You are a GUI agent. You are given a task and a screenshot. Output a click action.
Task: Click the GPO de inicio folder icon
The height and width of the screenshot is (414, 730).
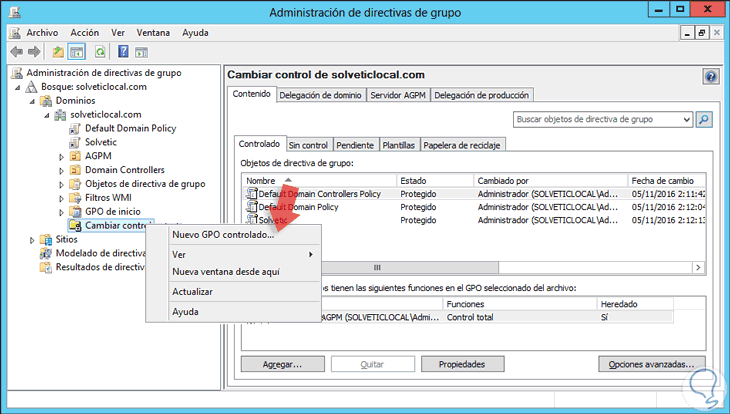(75, 212)
